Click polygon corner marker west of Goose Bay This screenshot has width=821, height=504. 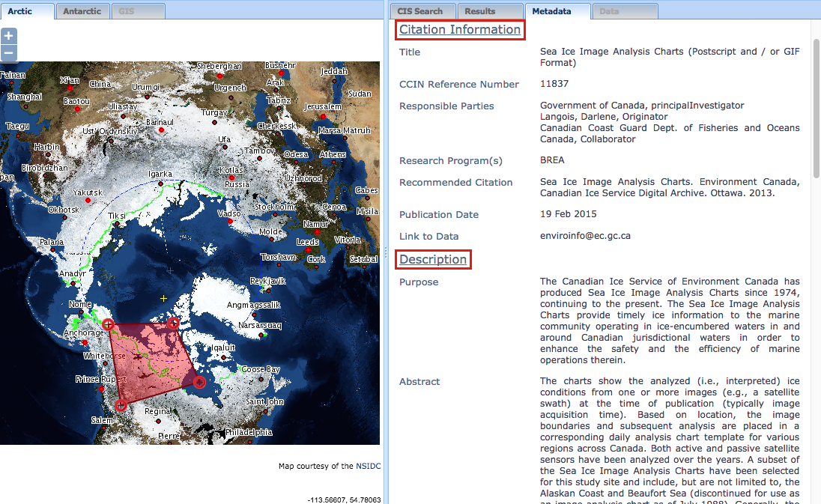click(x=200, y=383)
